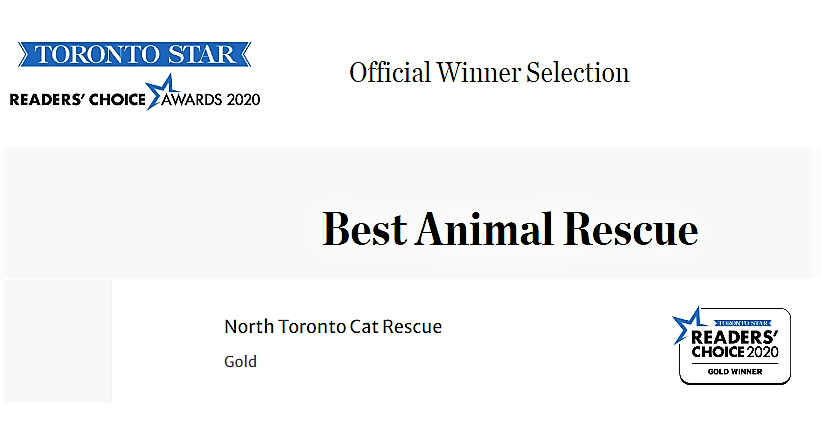
Task: Click "GOLD WINNER" text on the badge
Action: pos(735,371)
